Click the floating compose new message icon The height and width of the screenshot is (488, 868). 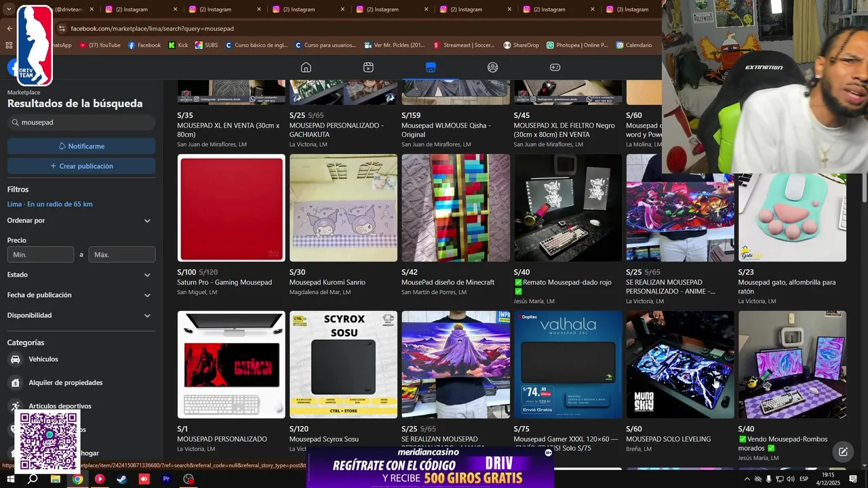point(843,451)
